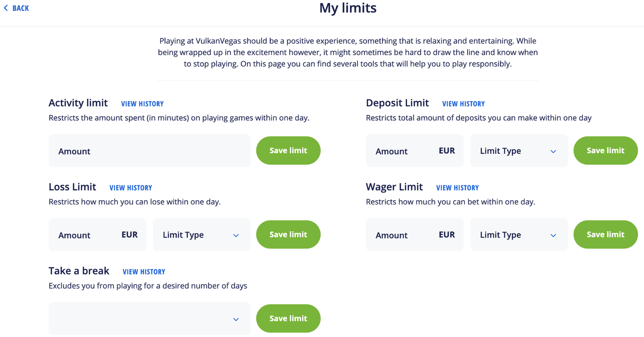This screenshot has height=337, width=644.
Task: Click the Back arrow link
Action: [16, 8]
